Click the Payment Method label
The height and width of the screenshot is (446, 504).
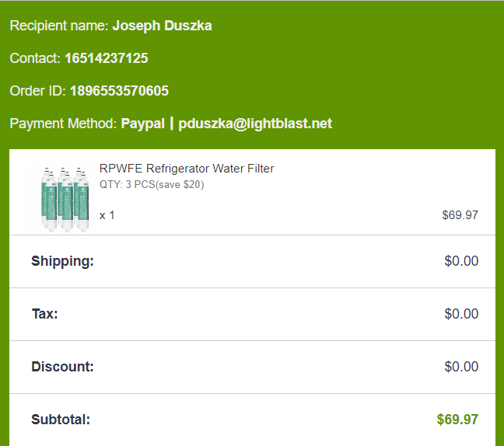click(x=64, y=124)
